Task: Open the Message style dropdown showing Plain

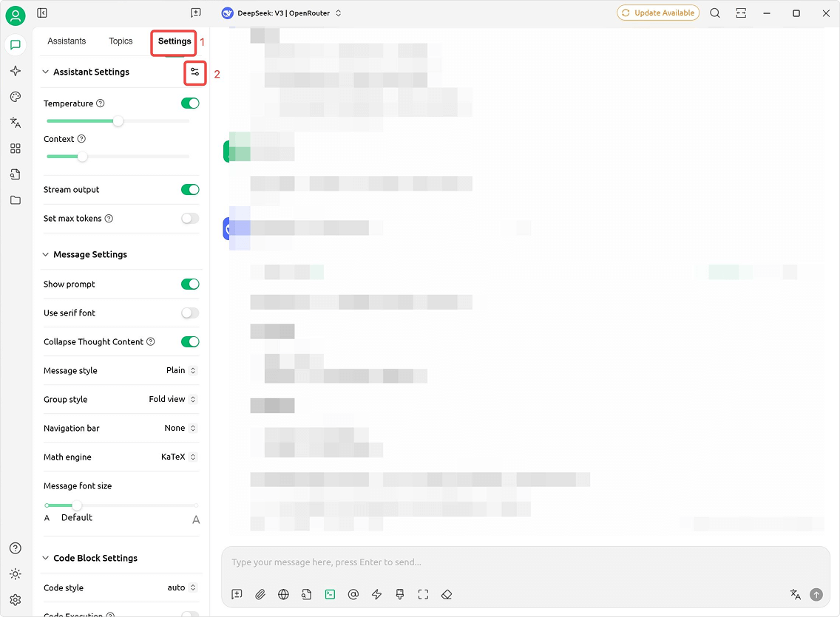Action: coord(181,370)
